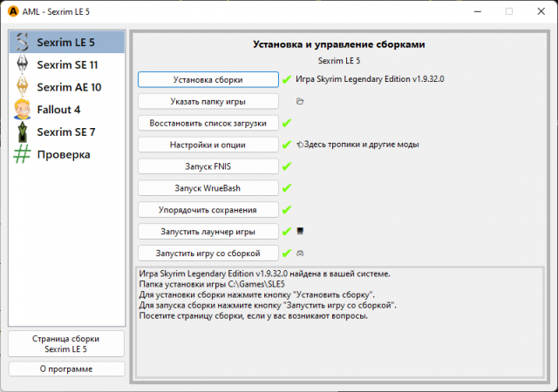Open Настройки и опции
The image size is (558, 392).
[x=208, y=145]
